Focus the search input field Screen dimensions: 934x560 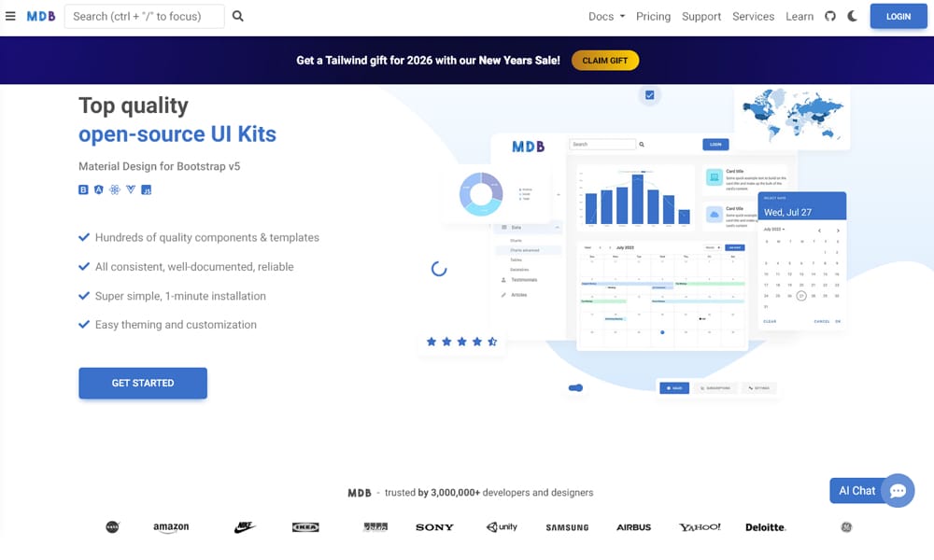coord(144,16)
